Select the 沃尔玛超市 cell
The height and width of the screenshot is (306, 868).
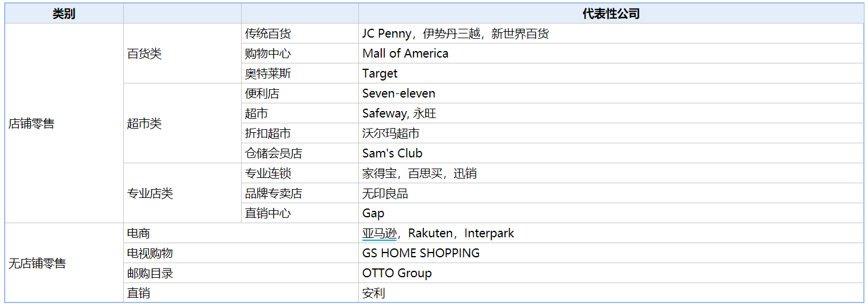[611, 133]
